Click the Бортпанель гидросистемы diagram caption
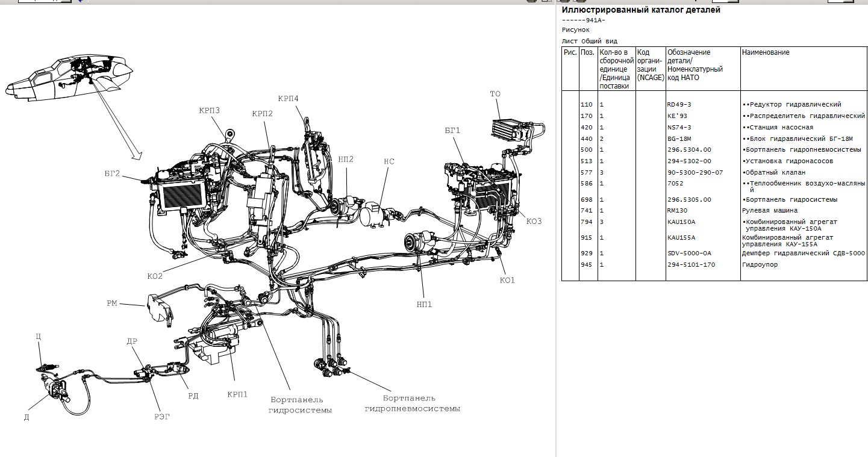 (x=300, y=405)
